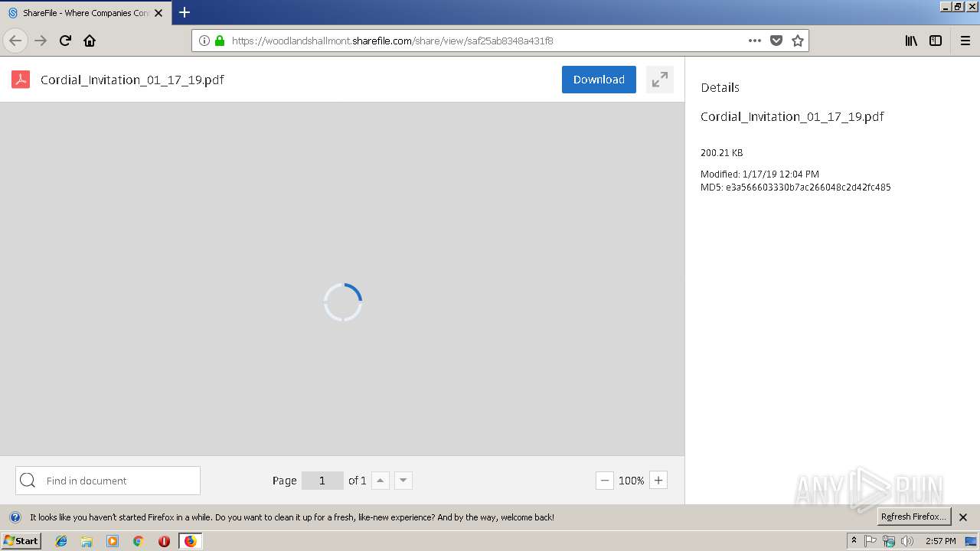Image resolution: width=980 pixels, height=551 pixels.
Task: Reload the current page
Action: (x=65, y=41)
